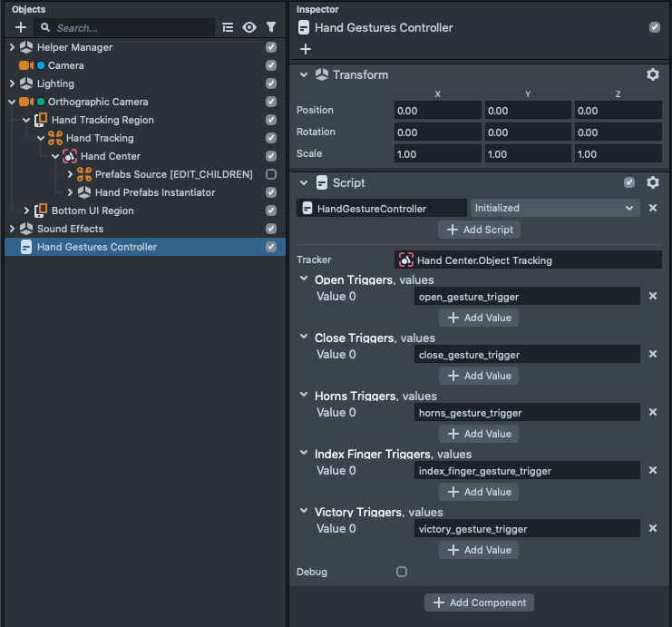Collapse the Horns Triggers values section
Image resolution: width=672 pixels, height=627 pixels.
coord(305,396)
